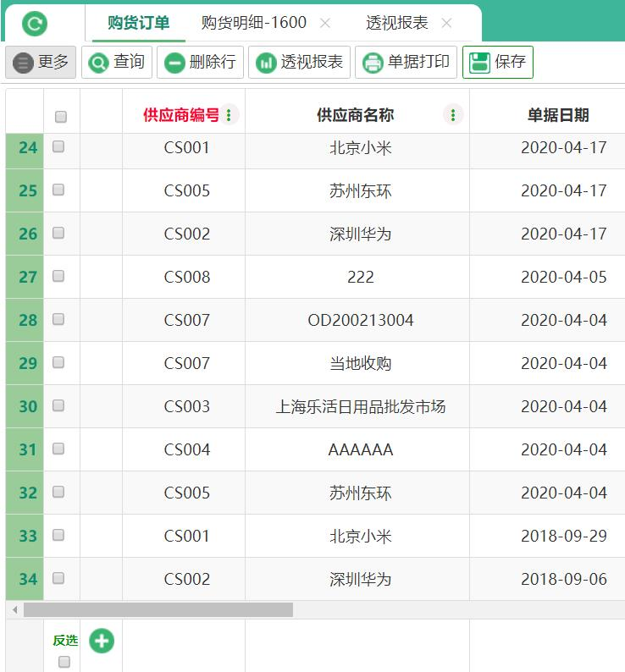Switch to the 购货明细-1600 tab
The width and height of the screenshot is (625, 672).
tap(254, 24)
